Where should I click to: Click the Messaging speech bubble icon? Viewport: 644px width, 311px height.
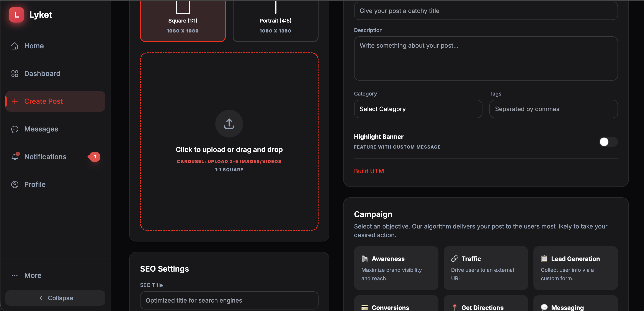[x=544, y=308]
